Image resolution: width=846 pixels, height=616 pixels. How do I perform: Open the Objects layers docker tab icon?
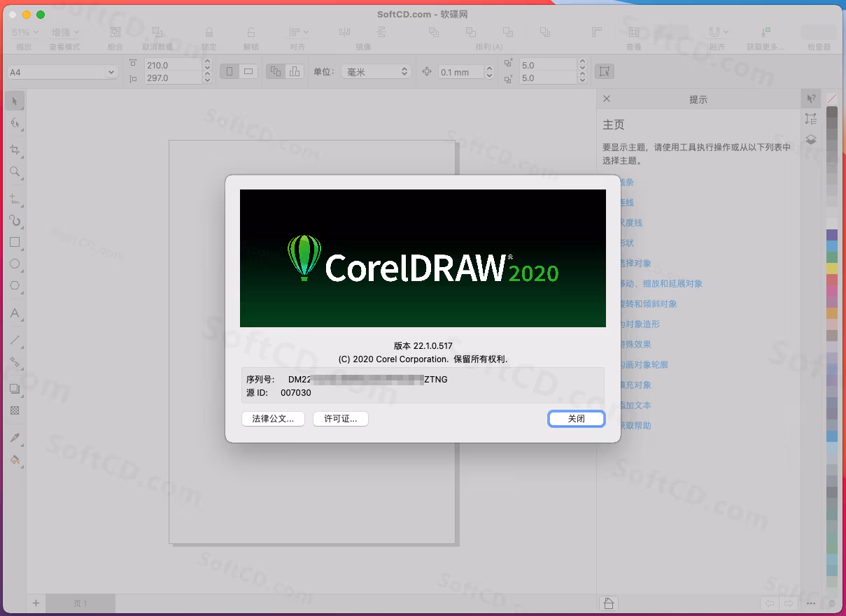pos(811,139)
